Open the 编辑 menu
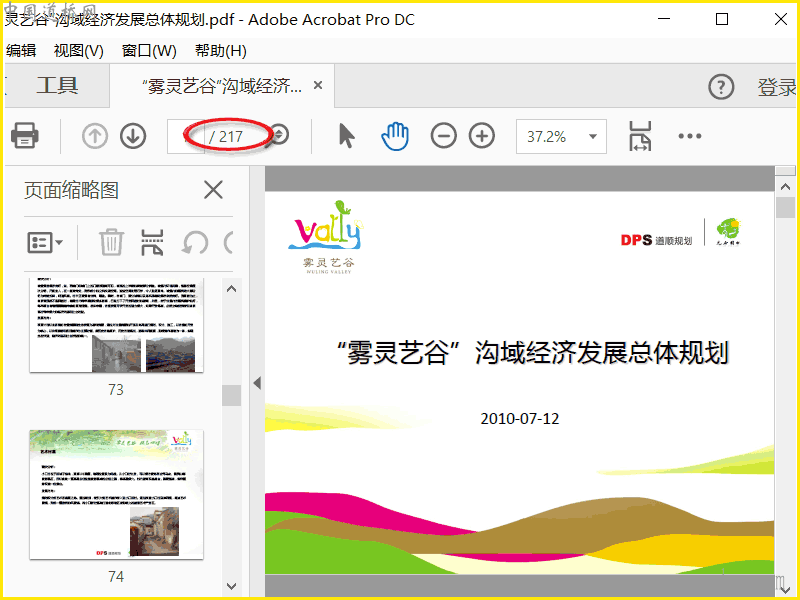Viewport: 800px width, 600px height. [21, 51]
